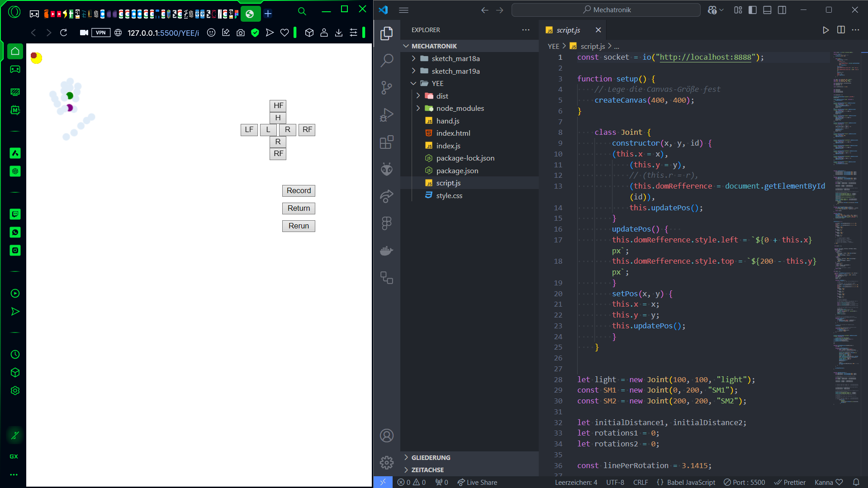Bookmark the page with heart icon
This screenshot has height=488, width=868.
click(x=285, y=33)
